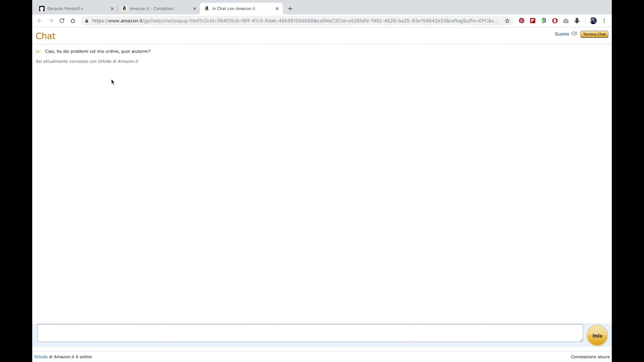Open the Chrome profile avatar
This screenshot has height=362, width=644.
coord(593,21)
